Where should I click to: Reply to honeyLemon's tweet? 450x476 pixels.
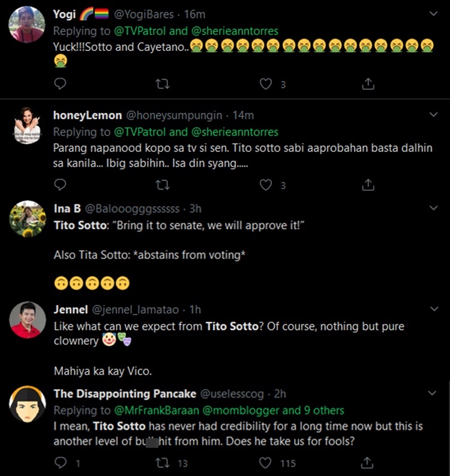[60, 184]
